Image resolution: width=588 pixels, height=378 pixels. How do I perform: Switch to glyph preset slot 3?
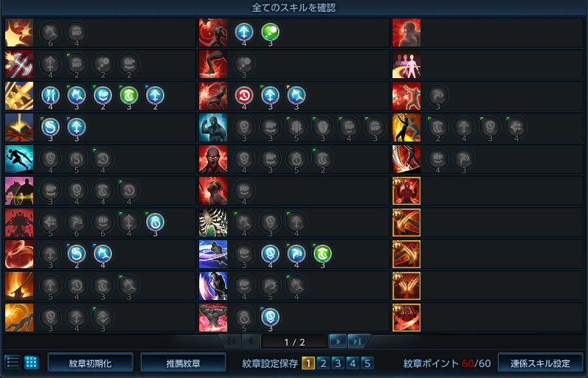[338, 363]
